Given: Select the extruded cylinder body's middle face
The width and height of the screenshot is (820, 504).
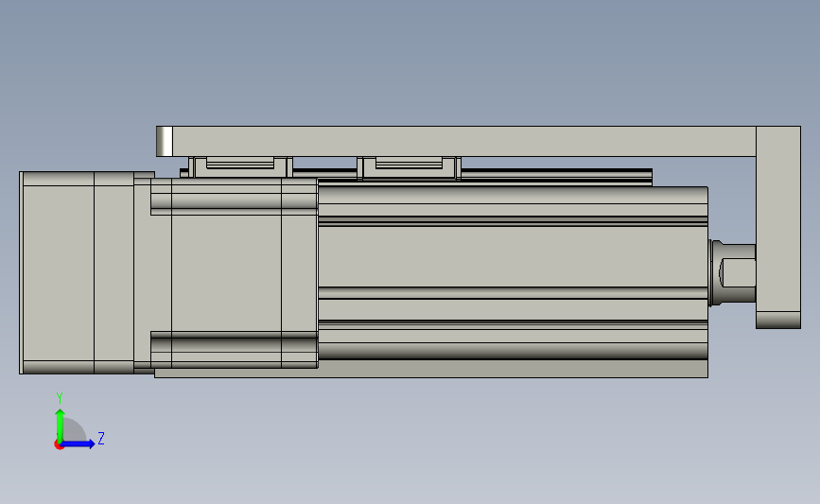Looking at the screenshot, I should (513, 256).
